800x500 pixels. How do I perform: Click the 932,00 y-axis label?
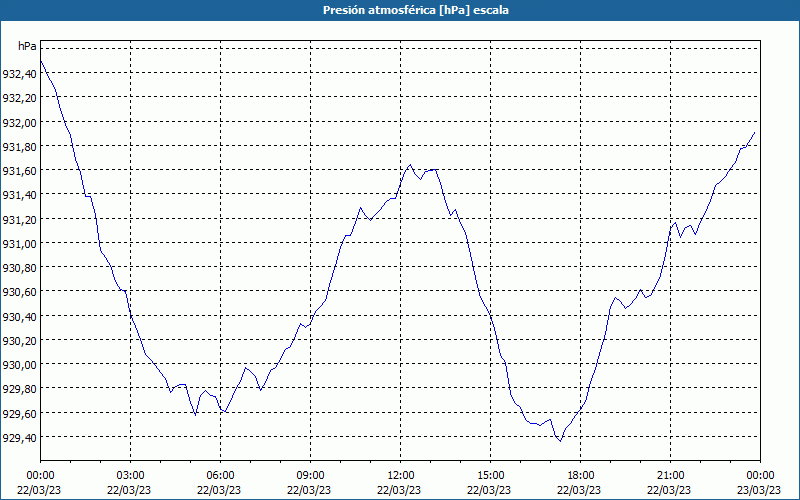coord(19,123)
